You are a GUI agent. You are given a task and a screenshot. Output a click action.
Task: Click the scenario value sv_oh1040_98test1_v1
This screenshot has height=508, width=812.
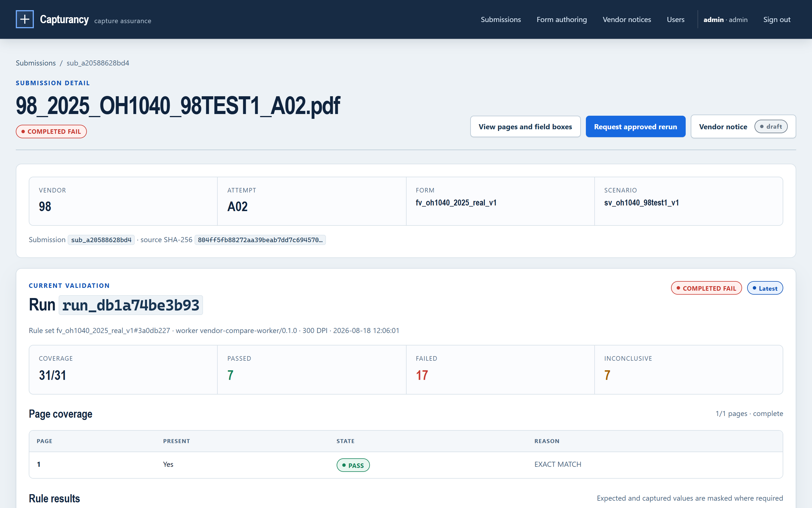point(641,203)
